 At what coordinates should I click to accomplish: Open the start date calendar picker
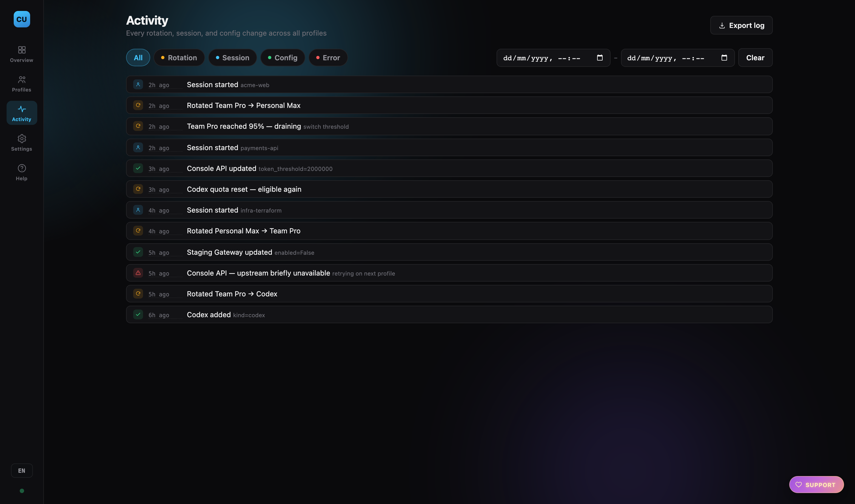(x=600, y=58)
